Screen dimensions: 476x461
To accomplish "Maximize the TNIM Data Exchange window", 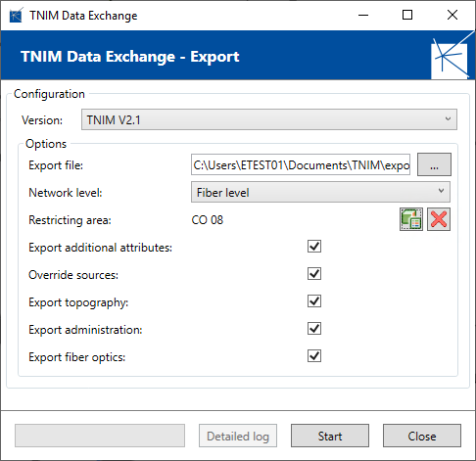I will click(x=407, y=15).
